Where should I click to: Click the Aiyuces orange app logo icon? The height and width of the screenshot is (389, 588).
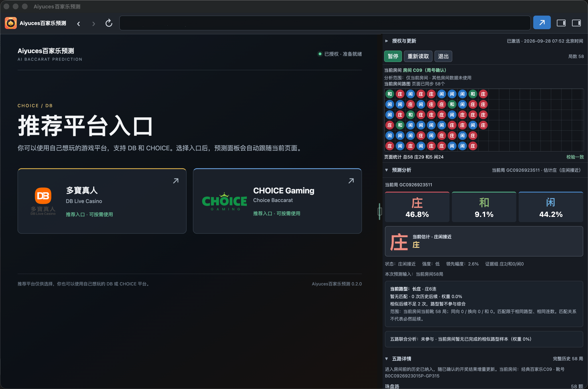[x=11, y=23]
